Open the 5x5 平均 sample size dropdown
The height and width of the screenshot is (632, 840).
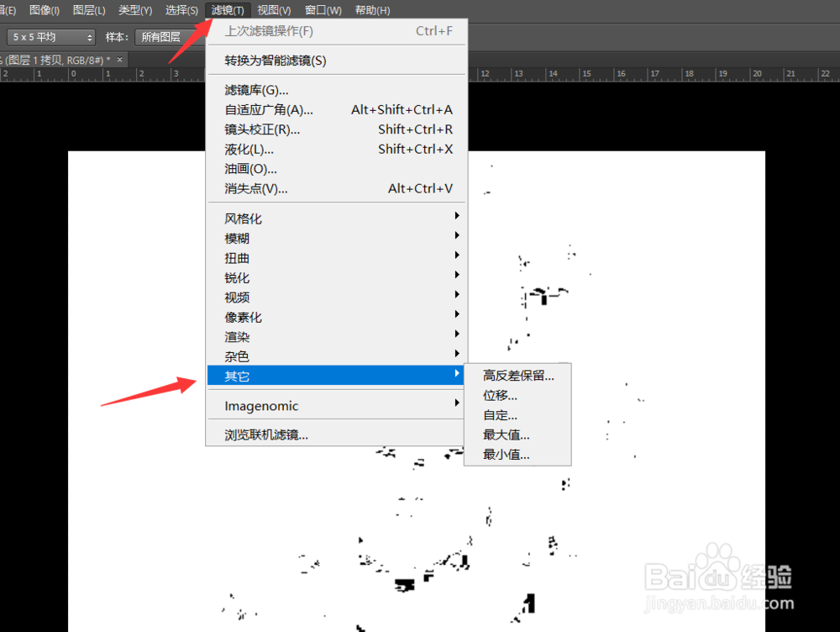click(x=51, y=37)
